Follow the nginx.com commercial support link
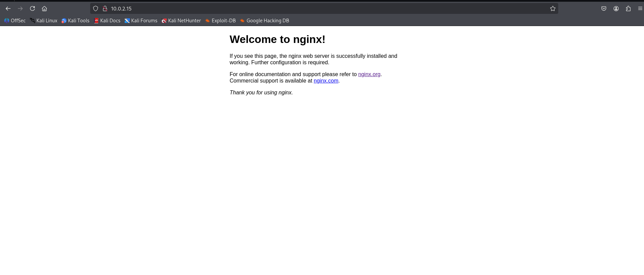This screenshot has height=275, width=644. tap(326, 81)
